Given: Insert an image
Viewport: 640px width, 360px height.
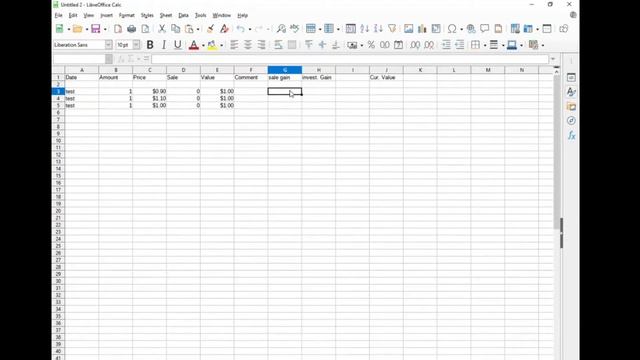Looking at the screenshot, I should [x=409, y=29].
